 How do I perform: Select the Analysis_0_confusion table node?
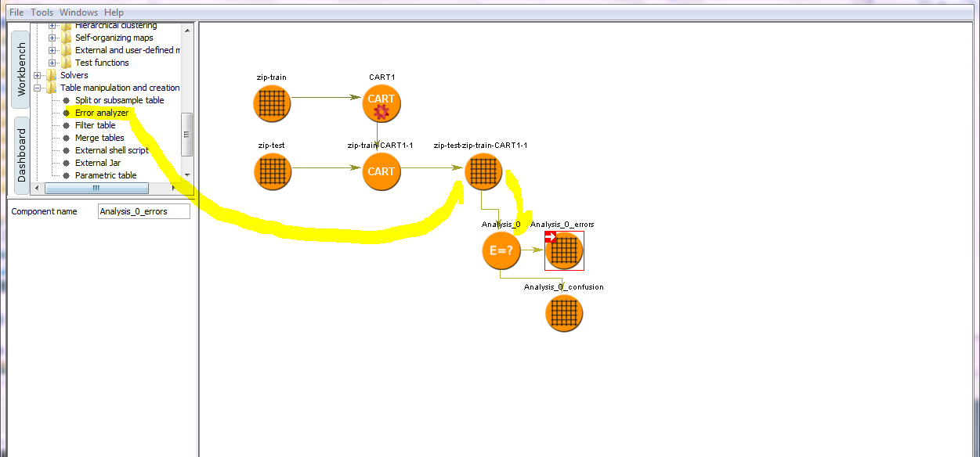tap(564, 313)
